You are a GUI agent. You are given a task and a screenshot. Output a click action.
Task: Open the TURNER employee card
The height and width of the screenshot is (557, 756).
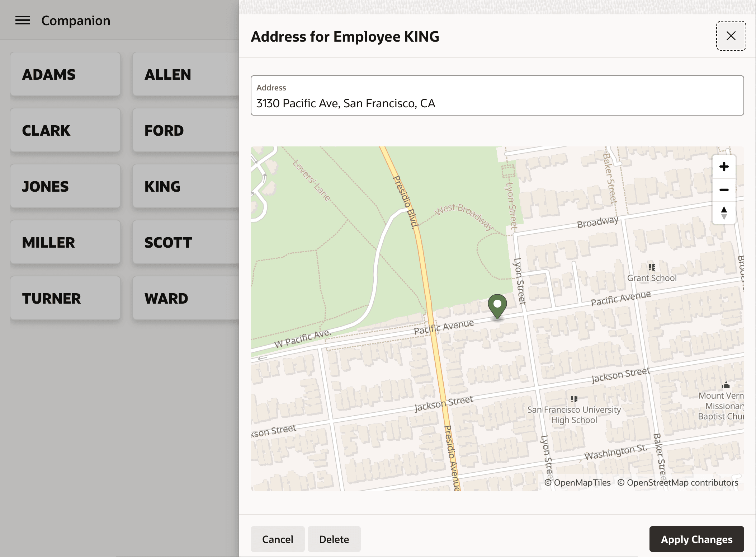(65, 298)
